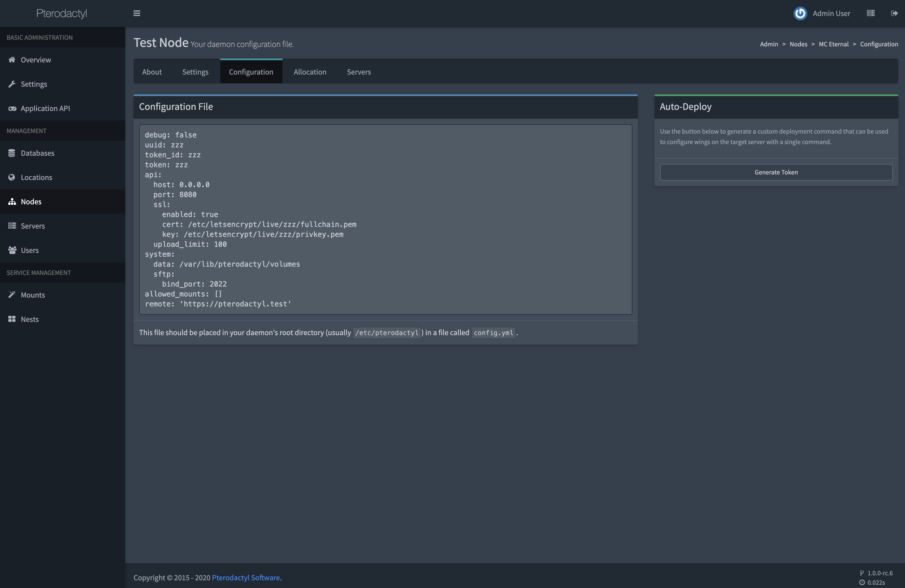Switch to the About tab

(x=152, y=71)
